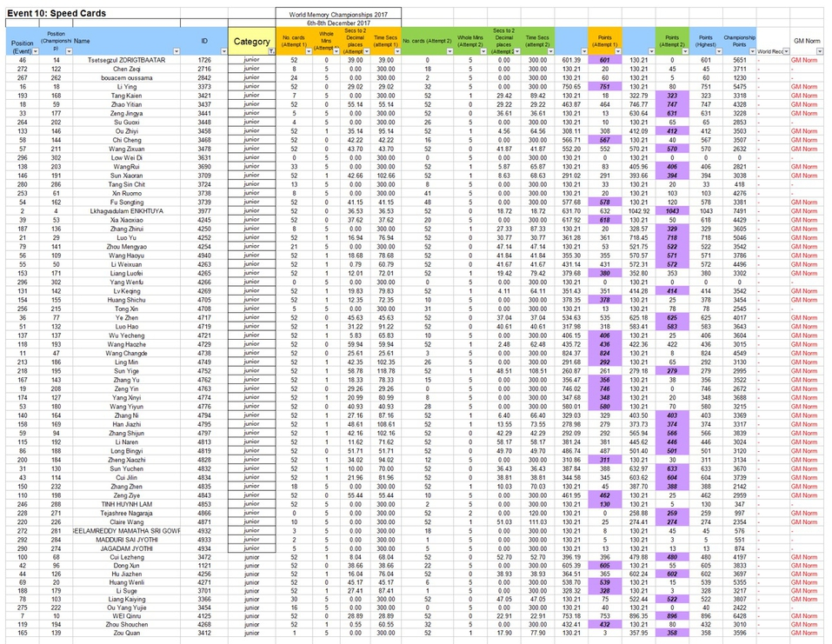The width and height of the screenshot is (832, 644).
Task: Select the name cell 'Claire Wang'
Action: tap(126, 522)
